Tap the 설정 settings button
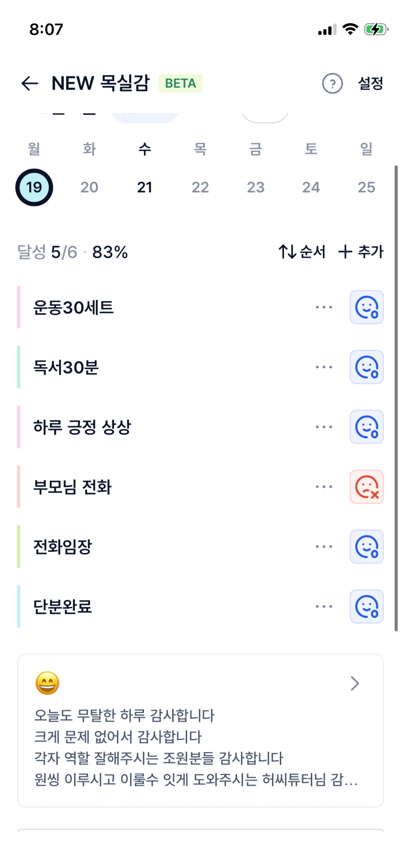This screenshot has width=401, height=868. (x=370, y=83)
